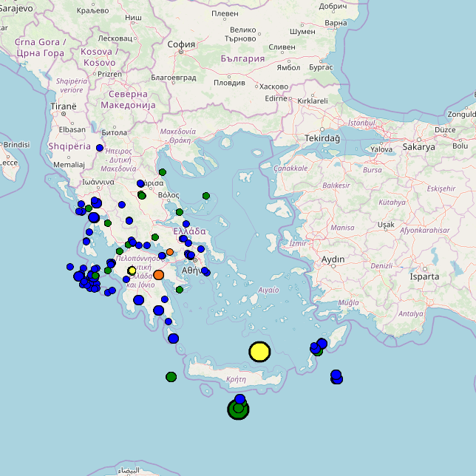Click the Aydın city label
The width and height of the screenshot is (476, 476).
point(333,259)
